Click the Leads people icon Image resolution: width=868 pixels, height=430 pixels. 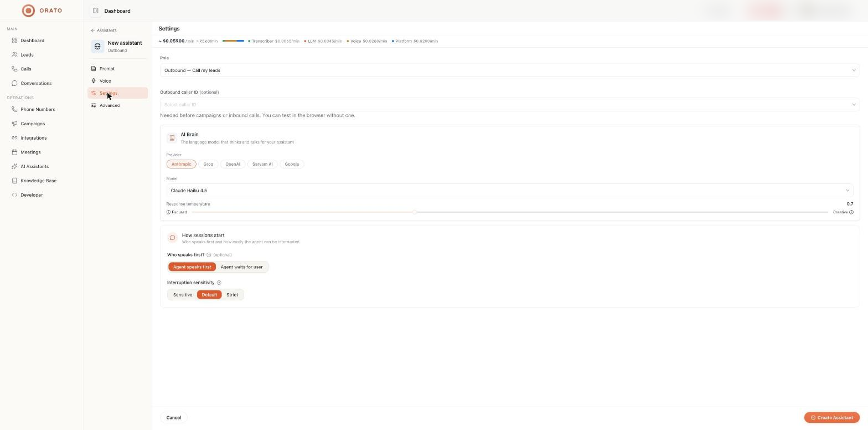(x=14, y=55)
